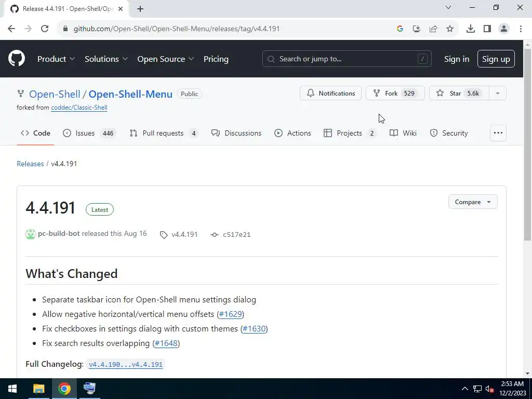Open pull request #1629
Viewport: 532px width, 399px height.
230,314
